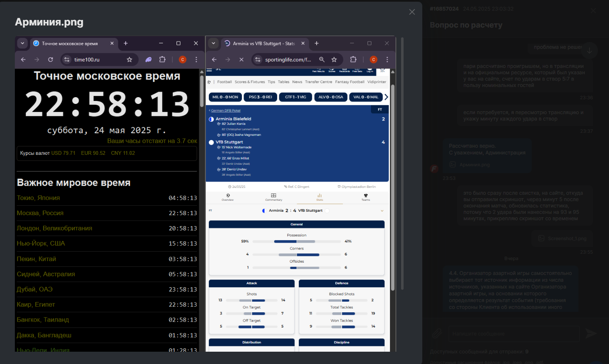
Task: Open tab search in time100.ru browser window
Action: coord(22,43)
